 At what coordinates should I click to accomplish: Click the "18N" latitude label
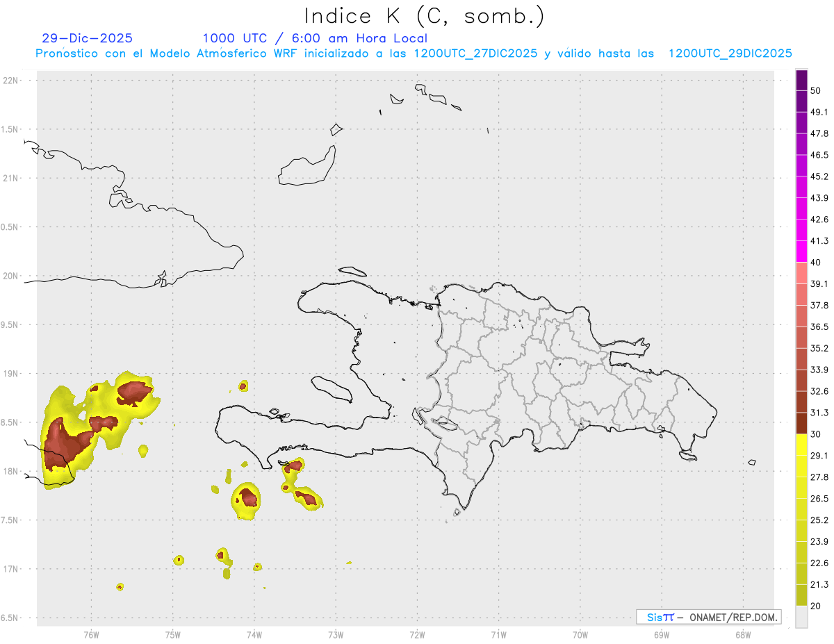pos(11,471)
